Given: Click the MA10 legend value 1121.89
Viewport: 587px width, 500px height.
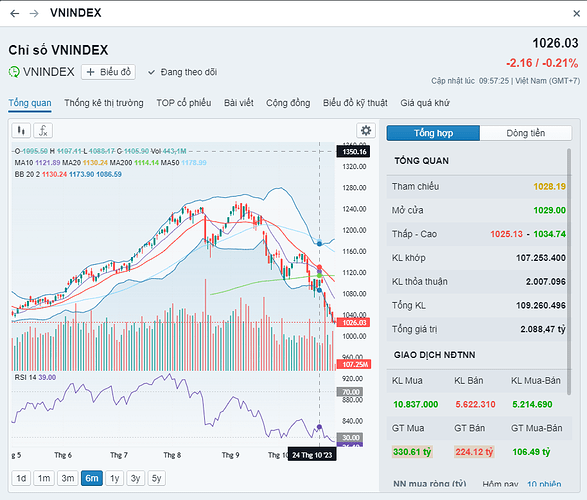Looking at the screenshot, I should pyautogui.click(x=48, y=162).
